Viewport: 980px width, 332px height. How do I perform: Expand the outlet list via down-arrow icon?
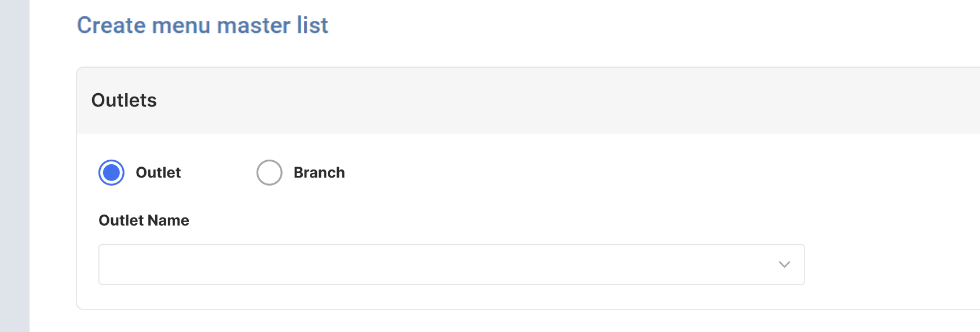pos(784,264)
